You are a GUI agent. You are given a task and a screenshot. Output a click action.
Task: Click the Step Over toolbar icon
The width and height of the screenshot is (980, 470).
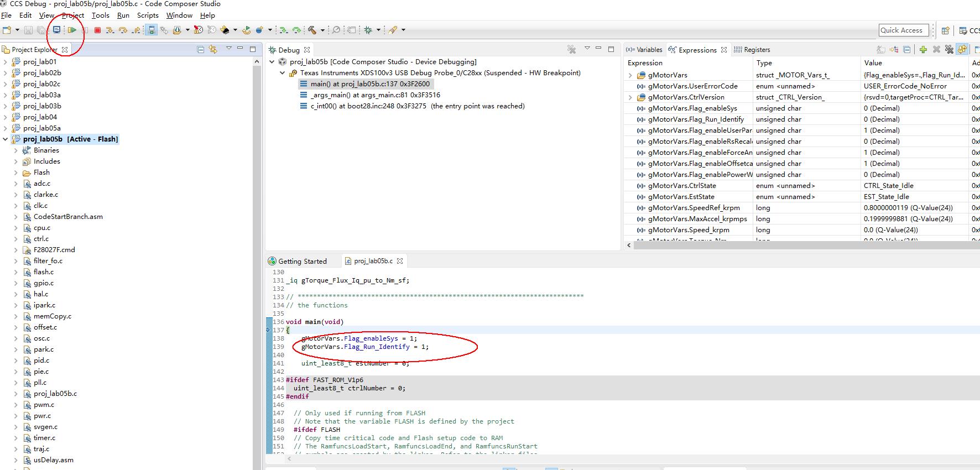coord(123,30)
